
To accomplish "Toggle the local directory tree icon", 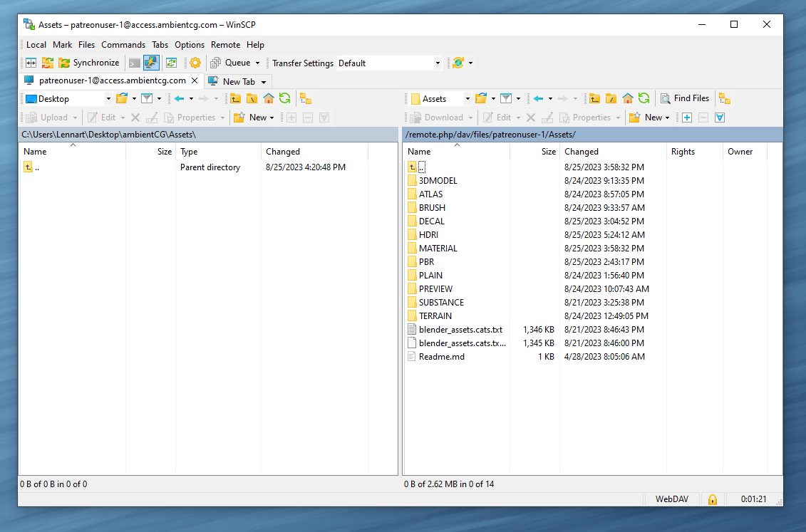I will (306, 98).
